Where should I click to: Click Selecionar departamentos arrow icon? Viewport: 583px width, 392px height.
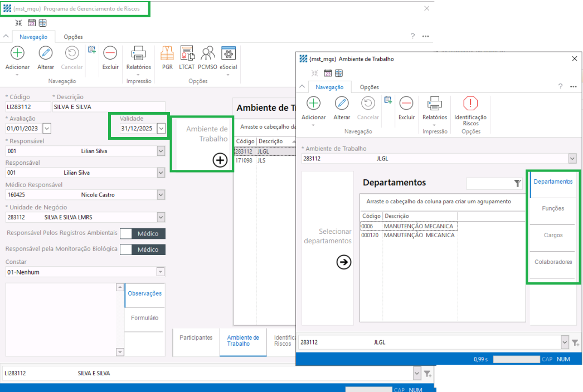point(344,262)
